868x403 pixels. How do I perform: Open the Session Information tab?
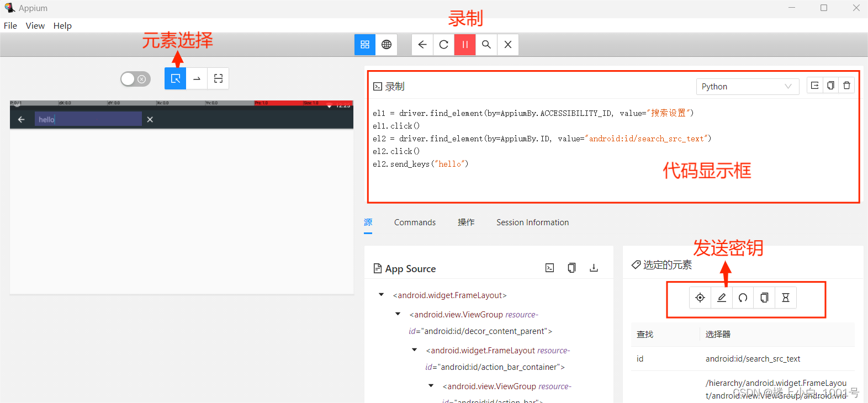[532, 222]
